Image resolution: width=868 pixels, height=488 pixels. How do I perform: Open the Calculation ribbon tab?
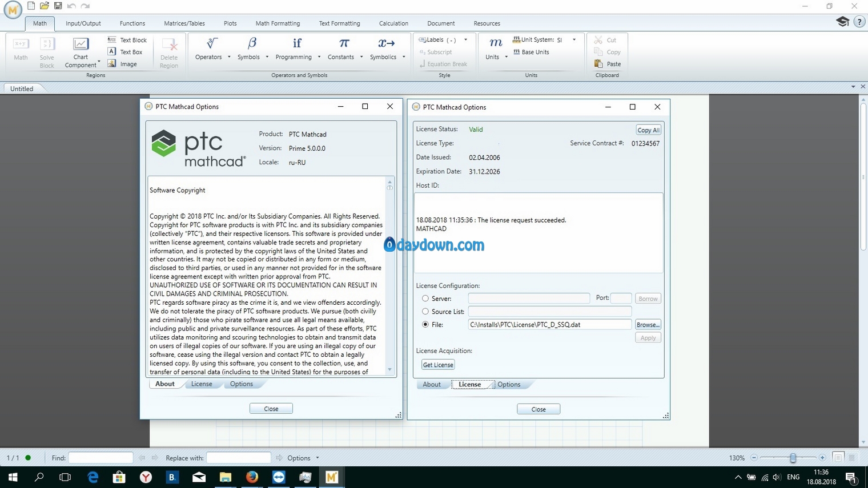(393, 23)
